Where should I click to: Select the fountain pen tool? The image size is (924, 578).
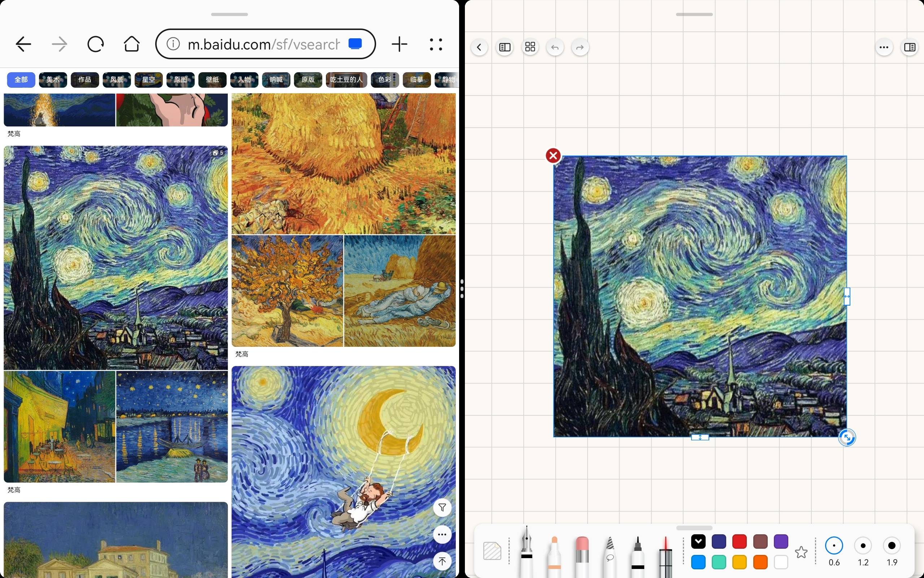coord(527,551)
